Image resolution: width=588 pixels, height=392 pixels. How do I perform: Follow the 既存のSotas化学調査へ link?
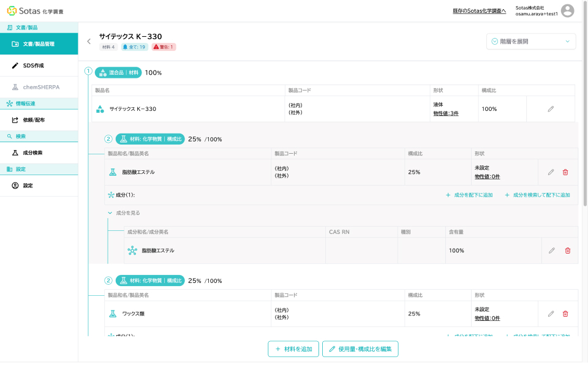tap(479, 11)
